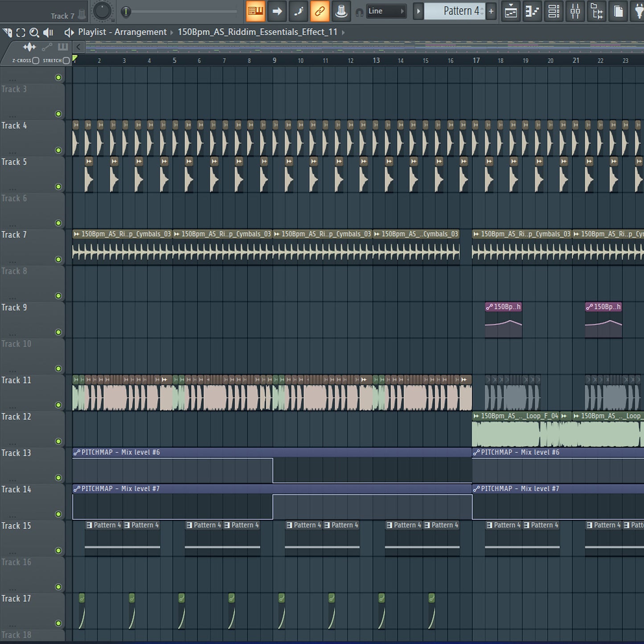Toggle the metronome icon

pos(341,11)
